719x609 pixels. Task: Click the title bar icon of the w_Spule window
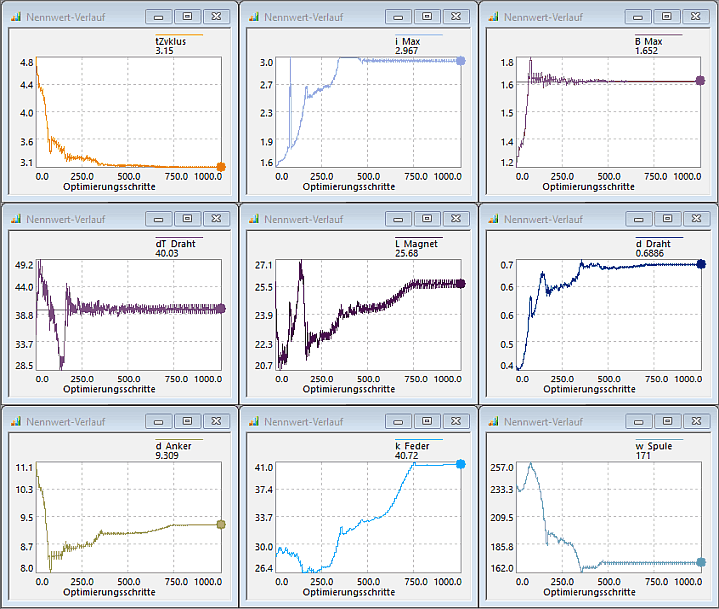(x=492, y=420)
